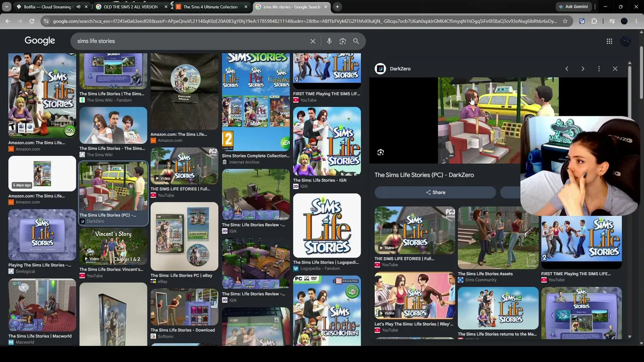Open the tab search dropdown
Viewport: 644px width, 362px height.
(x=7, y=7)
